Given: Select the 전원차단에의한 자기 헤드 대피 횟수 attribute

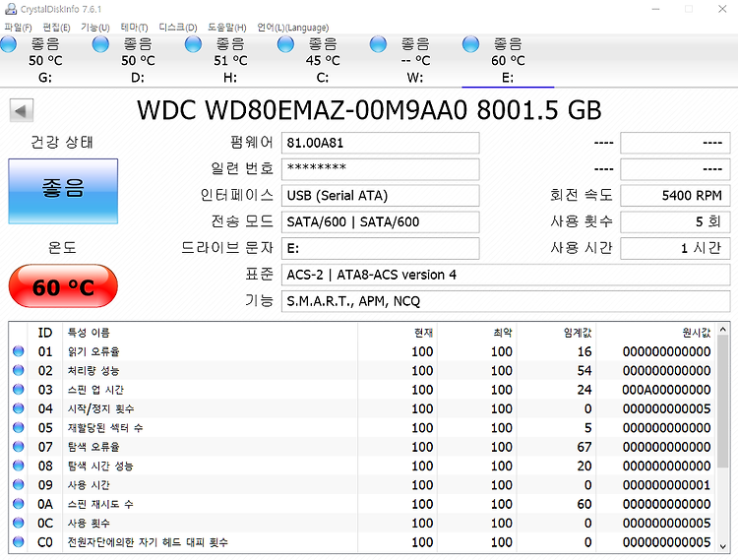Looking at the screenshot, I should [x=148, y=542].
